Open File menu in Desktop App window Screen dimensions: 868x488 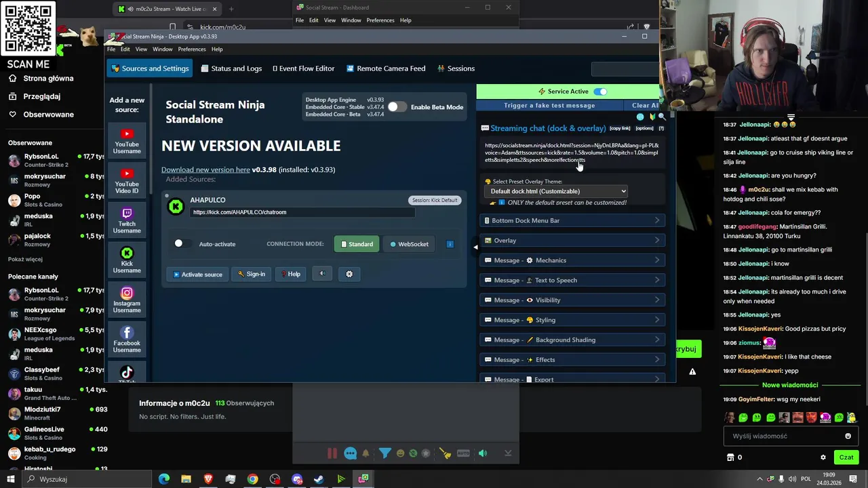111,49
